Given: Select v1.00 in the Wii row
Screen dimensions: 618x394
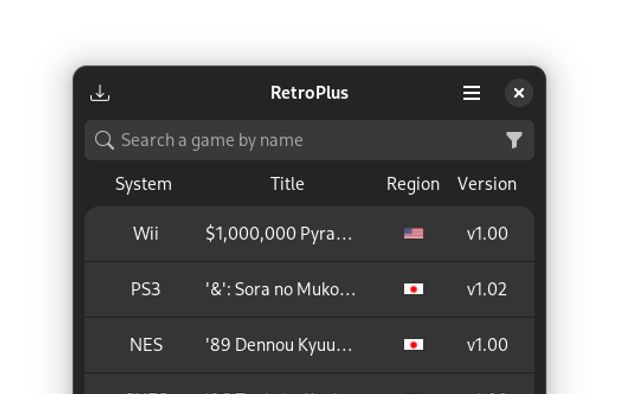Looking at the screenshot, I should click(487, 234).
